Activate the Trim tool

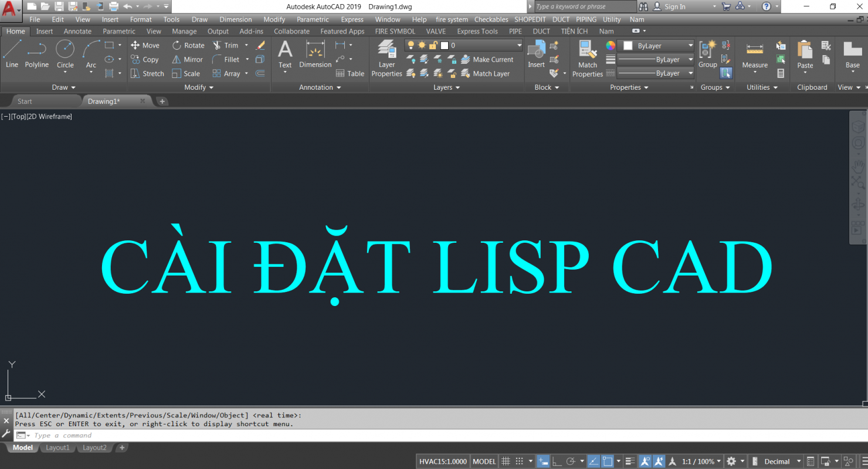point(225,45)
